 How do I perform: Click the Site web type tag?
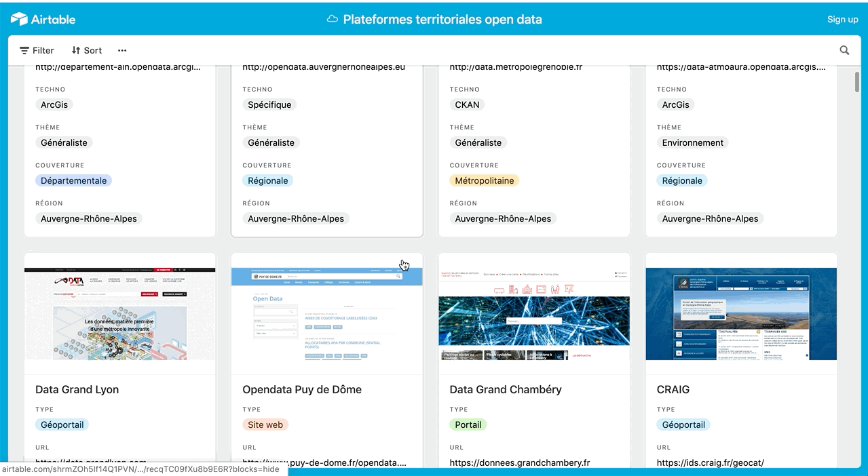(265, 424)
